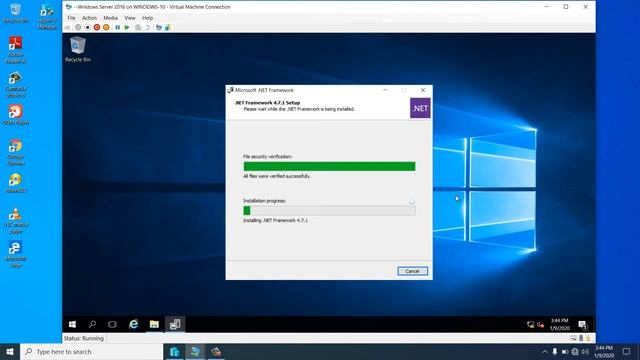Select Google Chrome desktop shortcut

tap(16, 152)
